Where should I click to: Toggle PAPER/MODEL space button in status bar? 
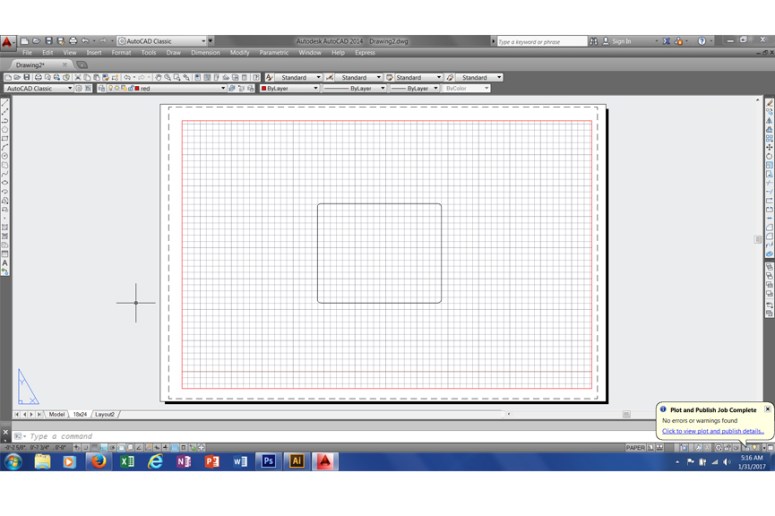coord(635,448)
